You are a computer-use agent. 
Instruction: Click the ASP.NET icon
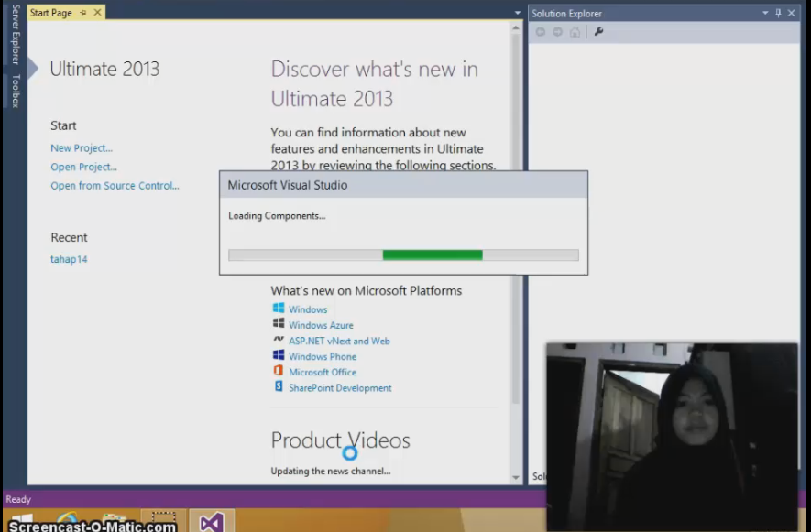[279, 339]
